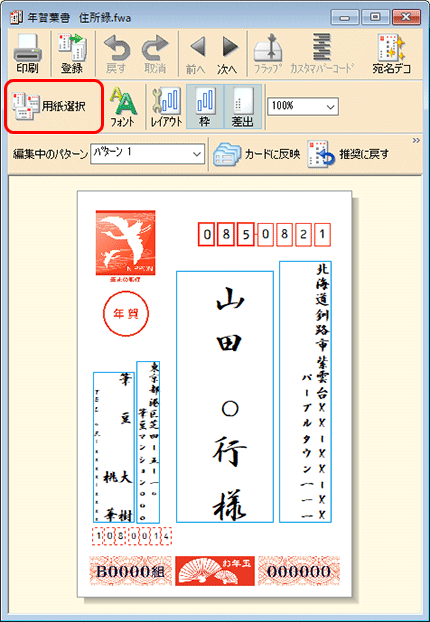Go to previous card with 前へ
Image resolution: width=430 pixels, height=622 pixels.
[196, 55]
